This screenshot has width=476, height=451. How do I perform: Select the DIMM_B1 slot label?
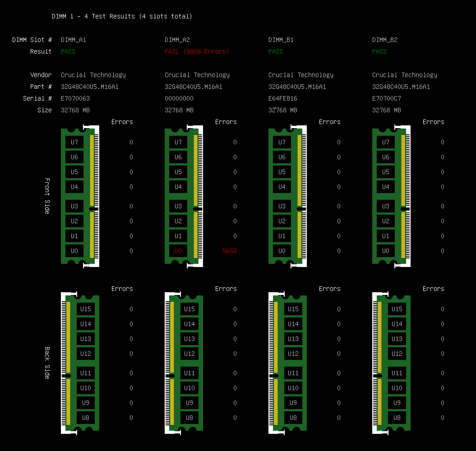[281, 40]
